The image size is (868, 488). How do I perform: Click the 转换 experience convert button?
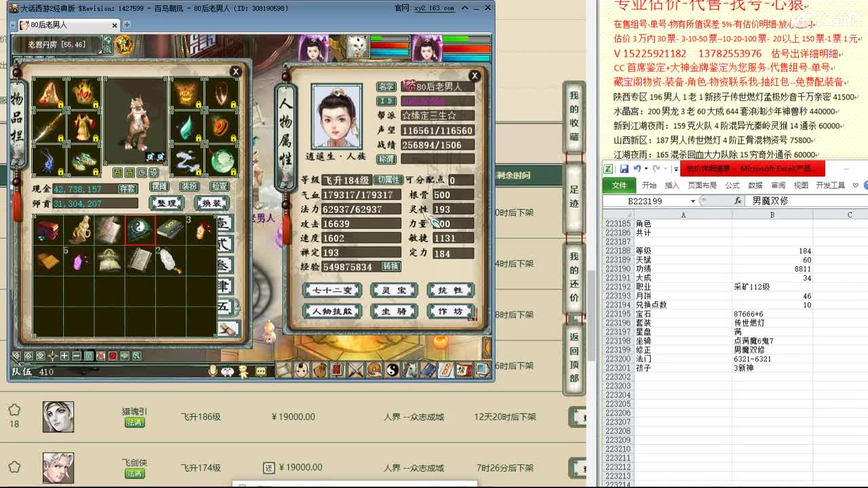click(x=391, y=266)
